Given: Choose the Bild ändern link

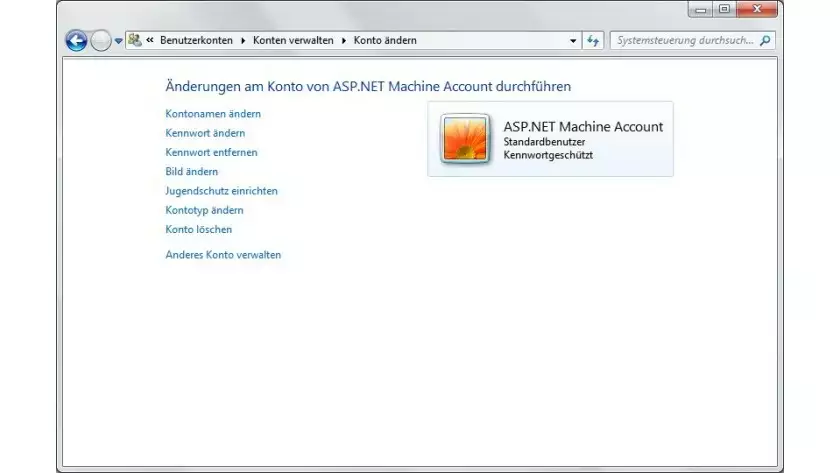Looking at the screenshot, I should pyautogui.click(x=191, y=172).
